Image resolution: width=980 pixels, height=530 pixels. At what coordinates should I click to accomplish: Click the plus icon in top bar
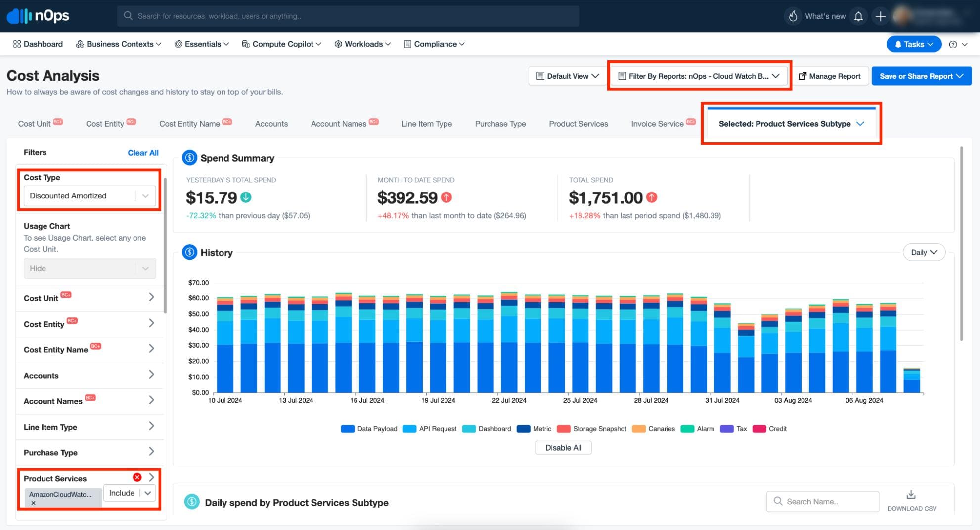point(881,15)
